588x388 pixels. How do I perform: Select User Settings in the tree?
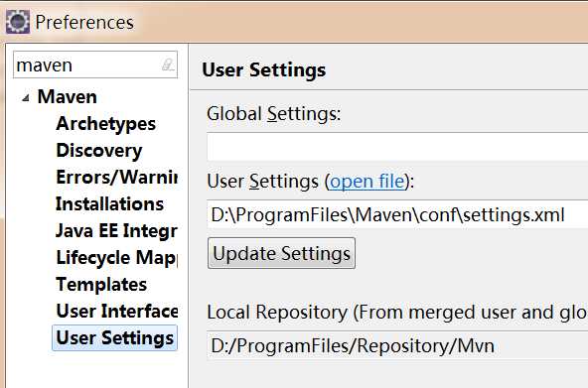pos(115,337)
